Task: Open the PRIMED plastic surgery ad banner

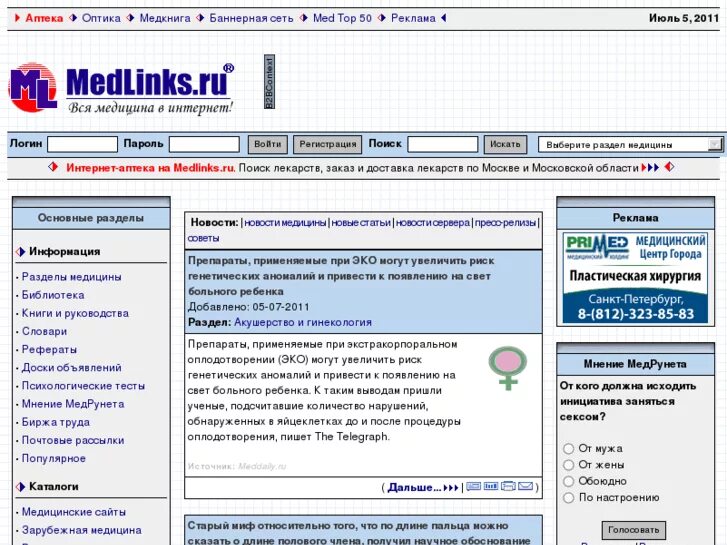Action: 635,277
